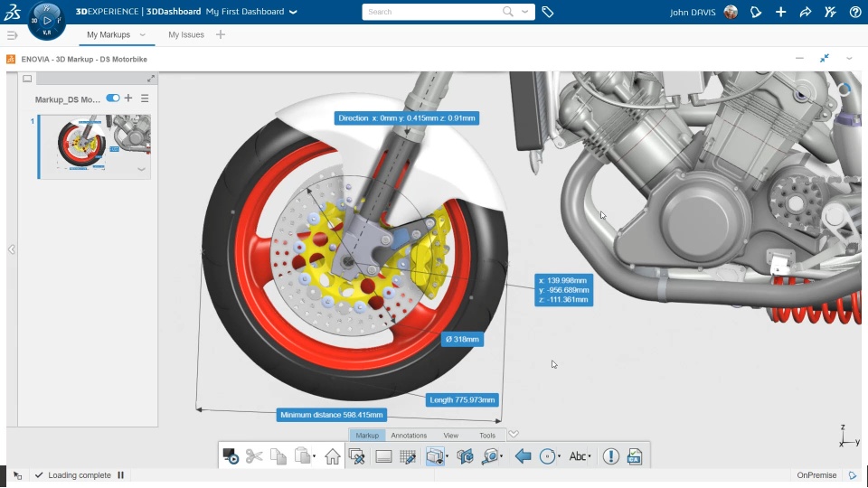Click the OnPremise arrow icon
The height and width of the screenshot is (488, 868).
pos(853,475)
